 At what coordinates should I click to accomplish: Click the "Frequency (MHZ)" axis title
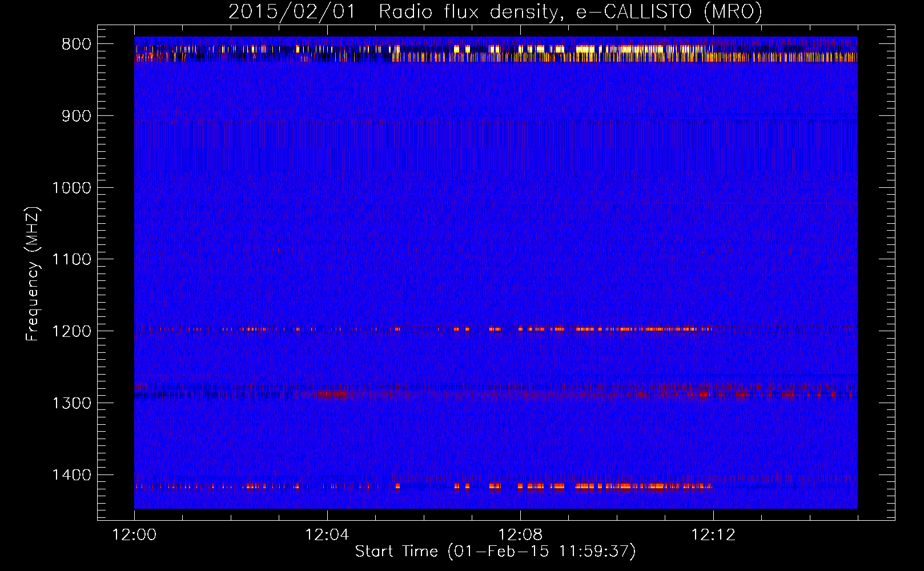33,274
